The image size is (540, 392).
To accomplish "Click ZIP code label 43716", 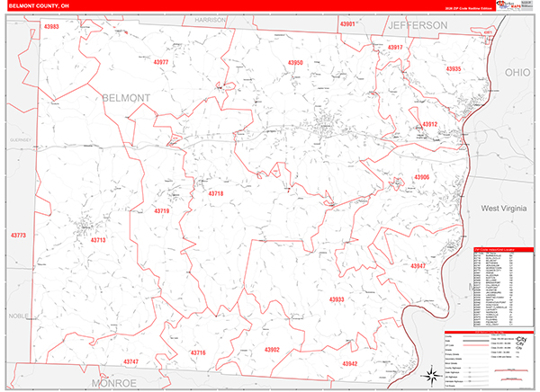I will coord(198,352).
